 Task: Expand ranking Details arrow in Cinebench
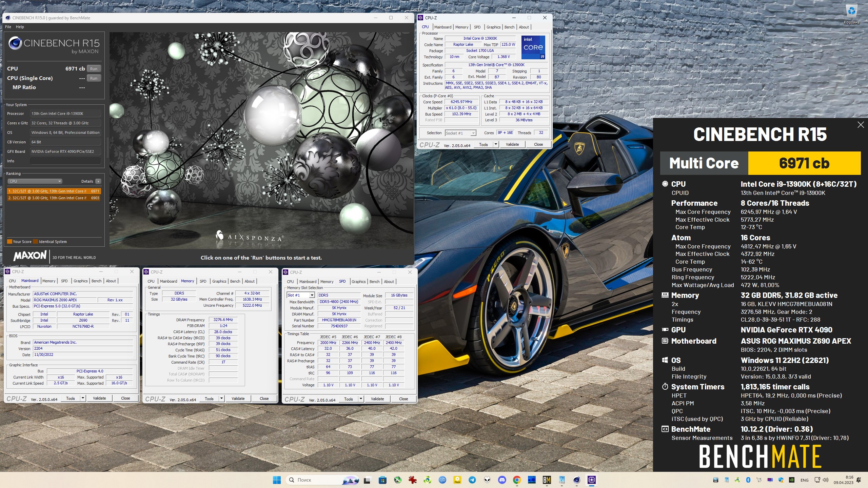98,181
